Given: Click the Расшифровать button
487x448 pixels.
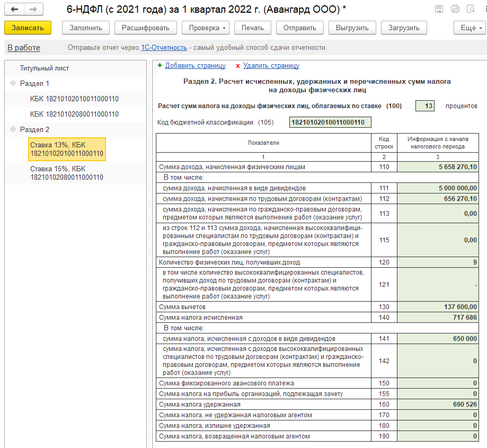Looking at the screenshot, I should tap(145, 28).
